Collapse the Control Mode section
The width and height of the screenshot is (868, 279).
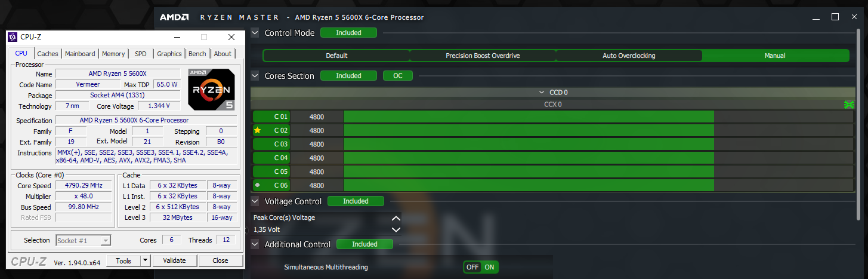255,33
